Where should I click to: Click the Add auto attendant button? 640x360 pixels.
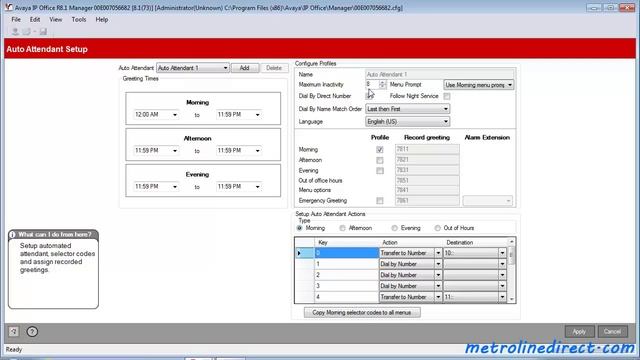click(244, 68)
